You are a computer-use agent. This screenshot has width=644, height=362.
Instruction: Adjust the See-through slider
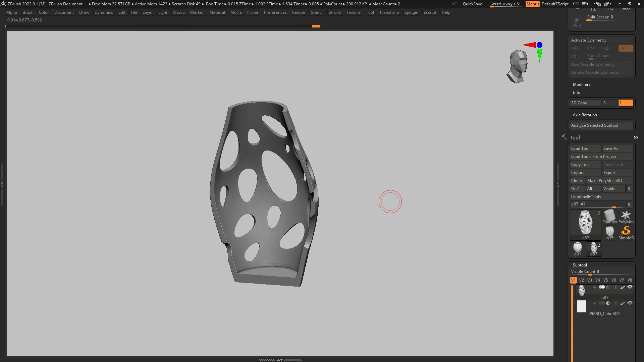[x=506, y=4]
